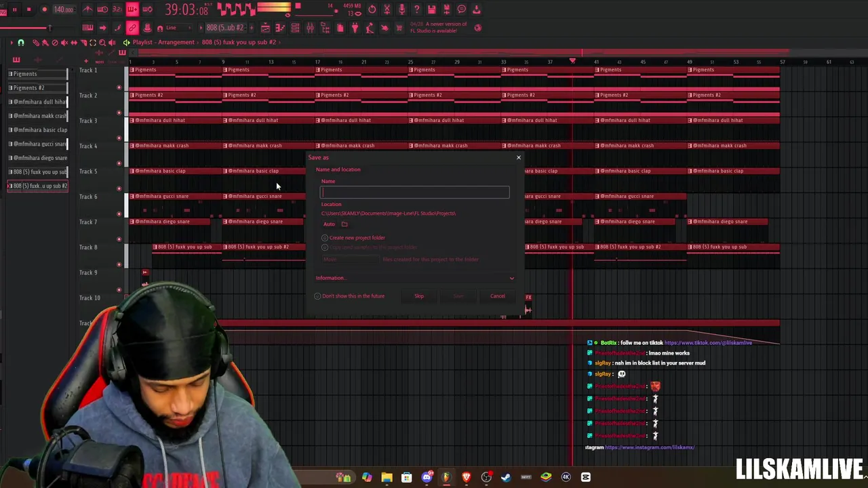
Task: Open Discord from the taskbar
Action: 427,477
